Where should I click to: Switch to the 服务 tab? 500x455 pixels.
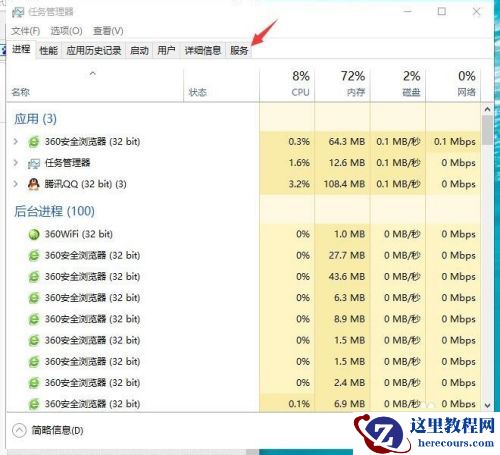pos(239,51)
